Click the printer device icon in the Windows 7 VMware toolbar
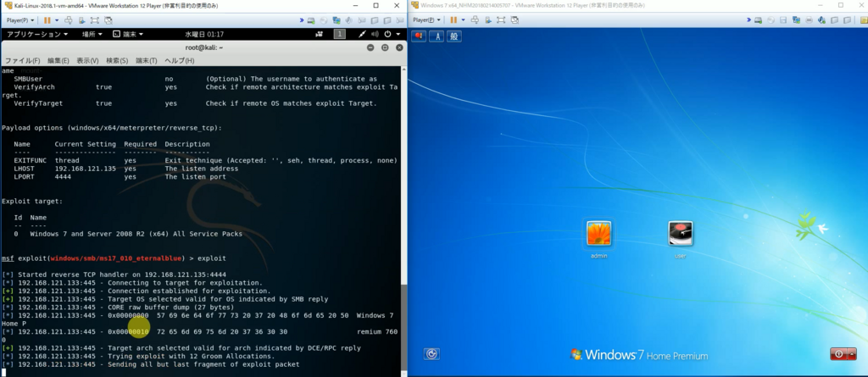The width and height of the screenshot is (868, 377). tap(809, 20)
